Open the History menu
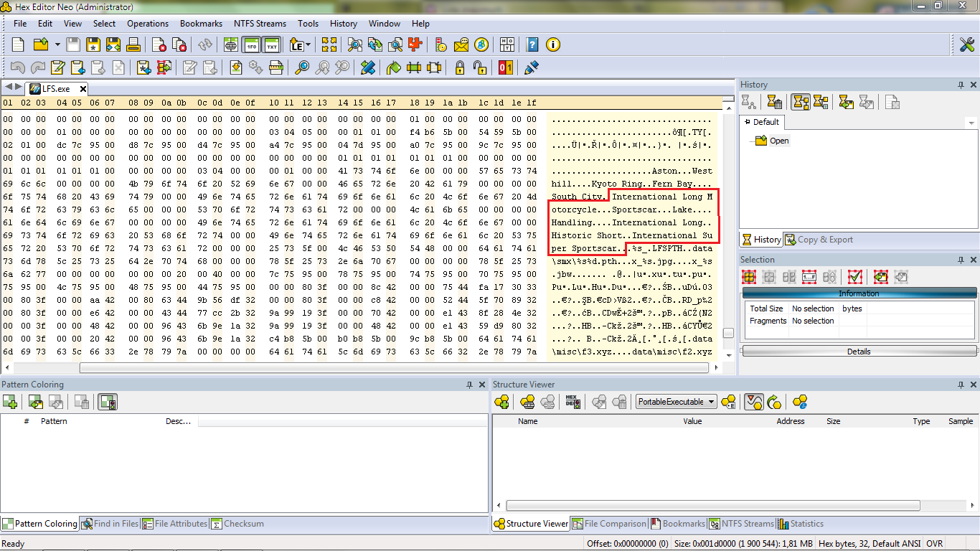Viewport: 980px width, 551px height. pos(344,24)
